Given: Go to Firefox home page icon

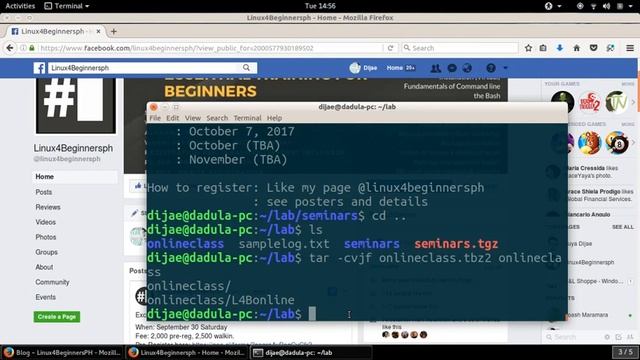Looking at the screenshot, I should click(576, 48).
